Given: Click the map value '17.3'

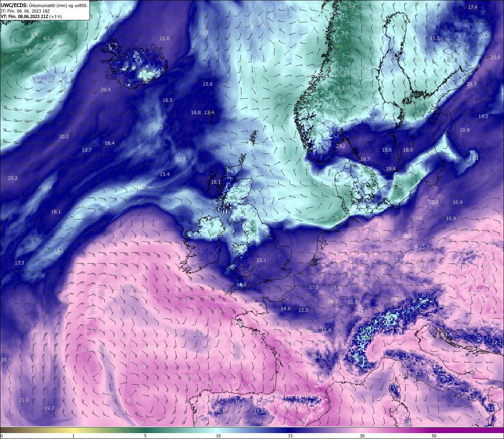Looking at the screenshot, I should [19, 263].
